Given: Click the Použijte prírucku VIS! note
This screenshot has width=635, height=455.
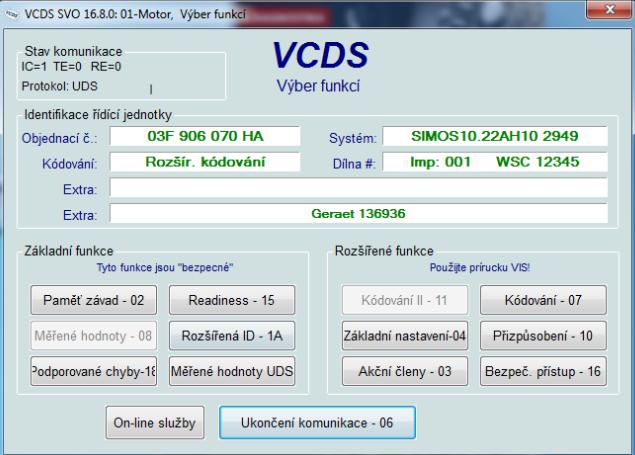Looking at the screenshot, I should pyautogui.click(x=480, y=268).
